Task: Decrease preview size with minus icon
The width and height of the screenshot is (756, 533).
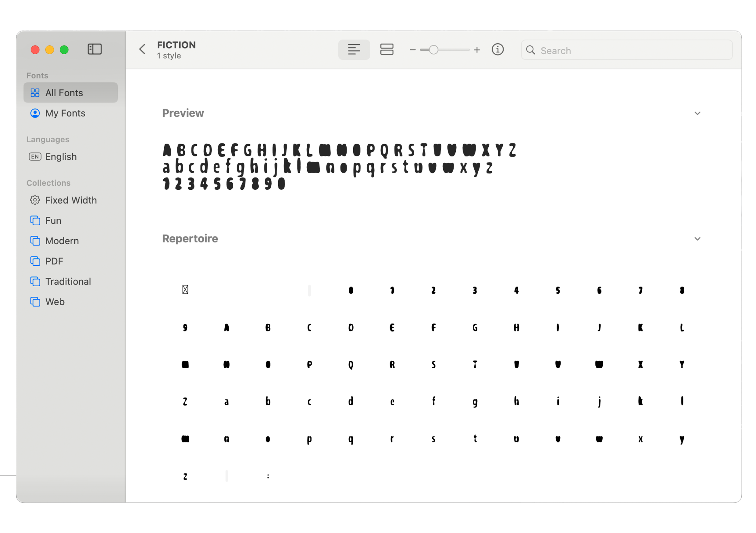Action: point(412,50)
